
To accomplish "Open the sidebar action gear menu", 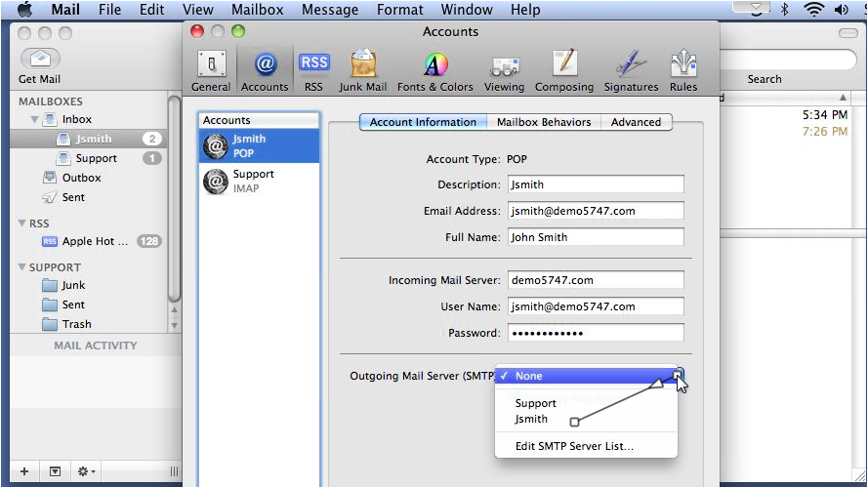I will [86, 471].
